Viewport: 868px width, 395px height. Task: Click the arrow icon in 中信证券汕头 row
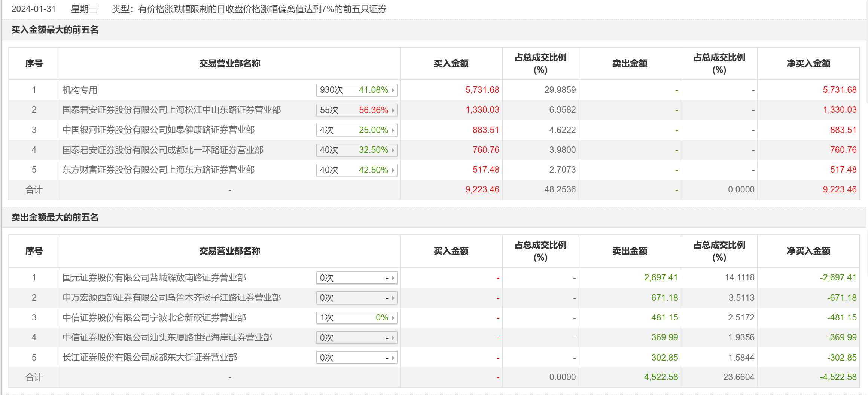pyautogui.click(x=393, y=338)
